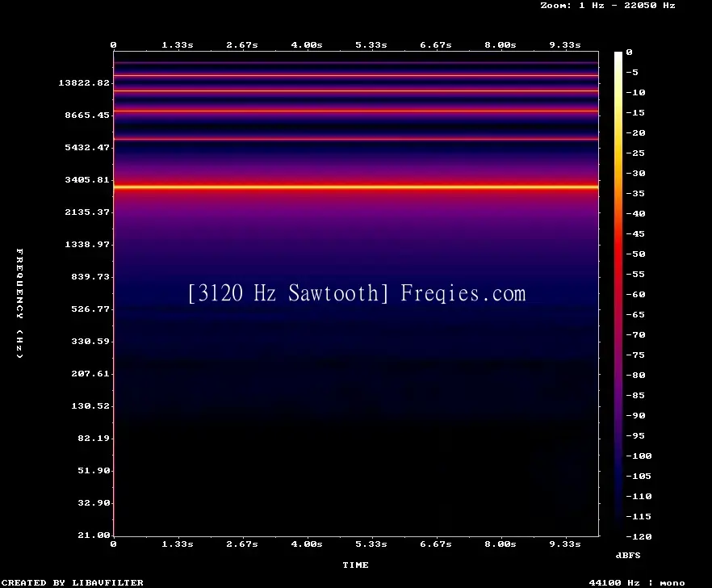Click the 130.52 frequency axis label
712x588 pixels.
click(x=90, y=405)
